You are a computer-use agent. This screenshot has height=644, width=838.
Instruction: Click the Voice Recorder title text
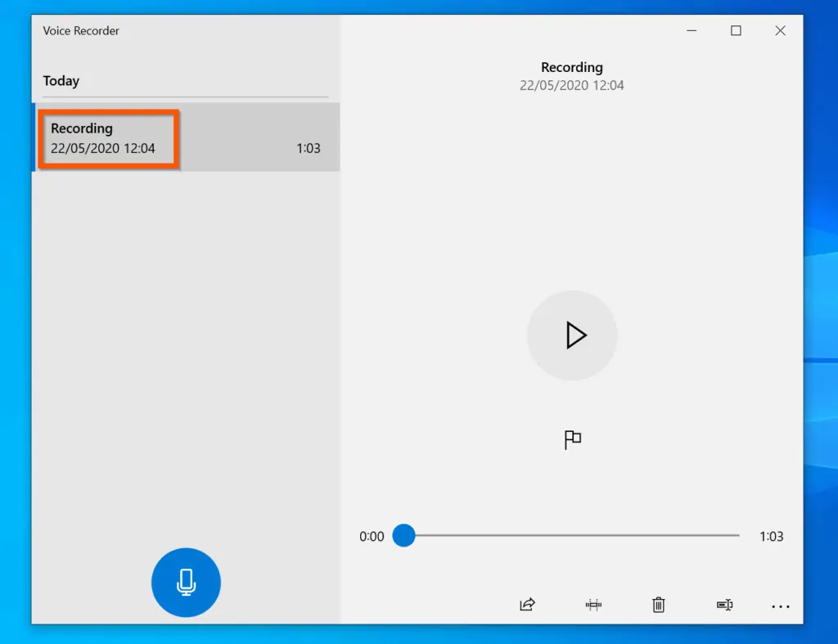(81, 30)
